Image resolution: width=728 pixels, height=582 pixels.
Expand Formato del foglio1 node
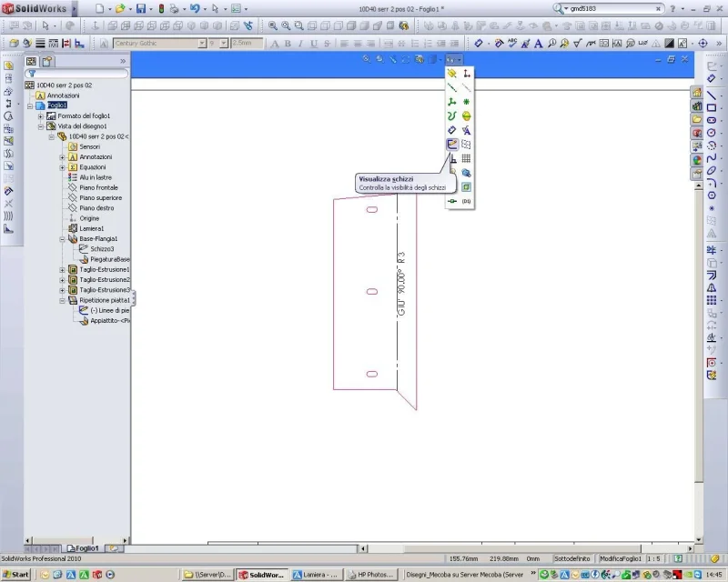(40, 116)
